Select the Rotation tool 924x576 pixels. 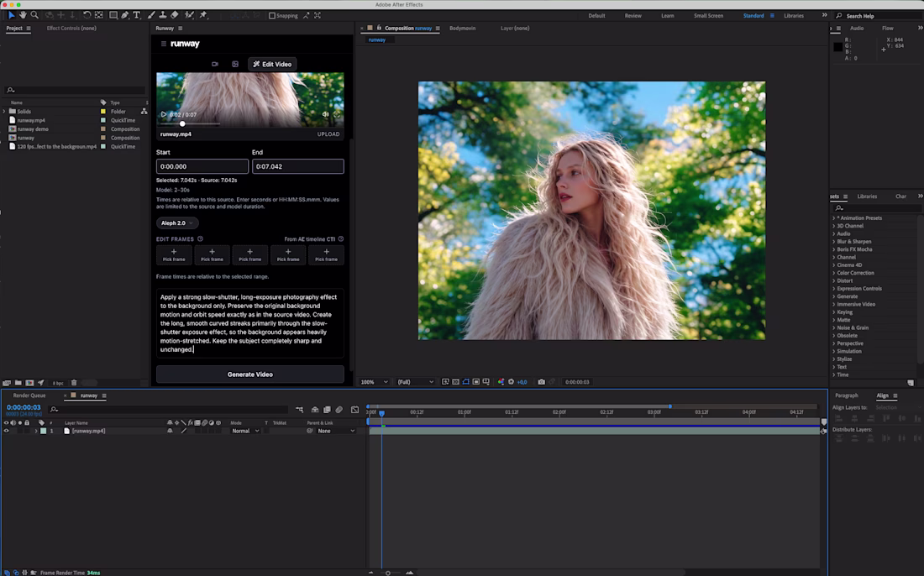87,15
